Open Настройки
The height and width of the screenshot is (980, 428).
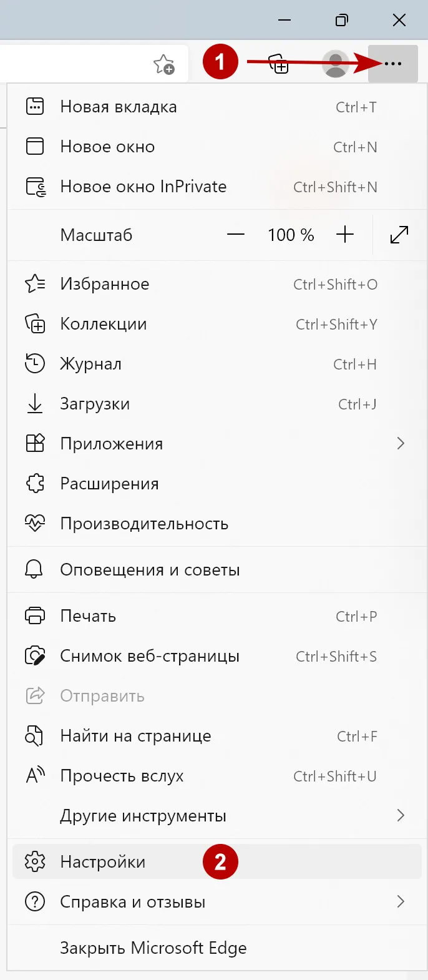point(102,861)
